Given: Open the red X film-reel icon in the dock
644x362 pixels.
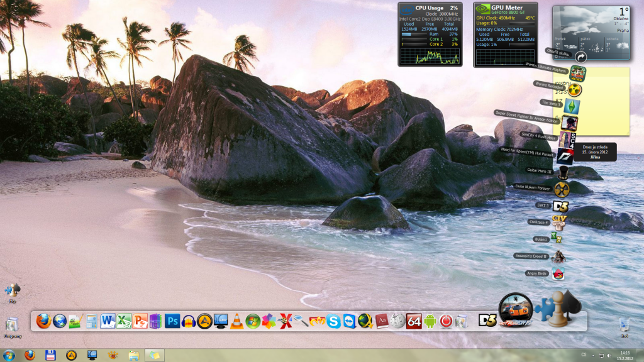Looking at the screenshot, I should (x=285, y=321).
